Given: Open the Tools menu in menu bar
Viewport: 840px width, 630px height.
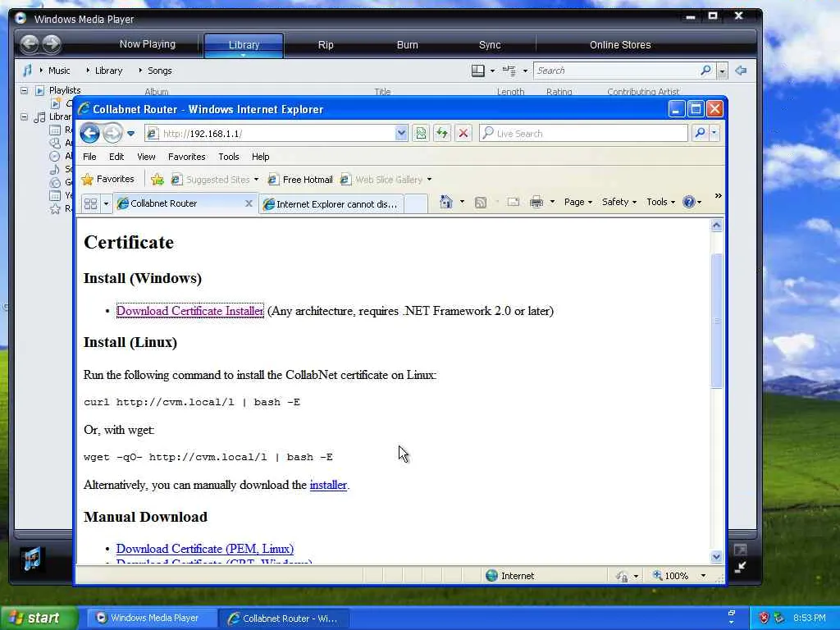Looking at the screenshot, I should click(x=229, y=157).
